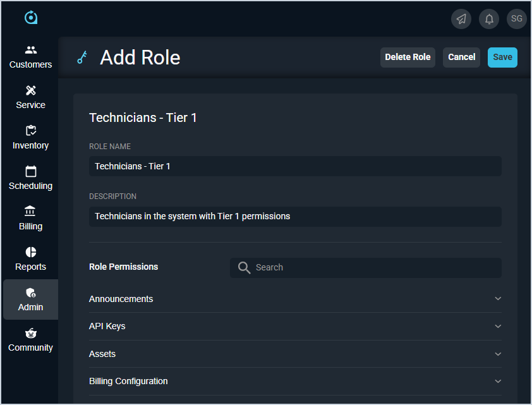
Task: Open Customers from the sidebar
Action: pyautogui.click(x=30, y=57)
